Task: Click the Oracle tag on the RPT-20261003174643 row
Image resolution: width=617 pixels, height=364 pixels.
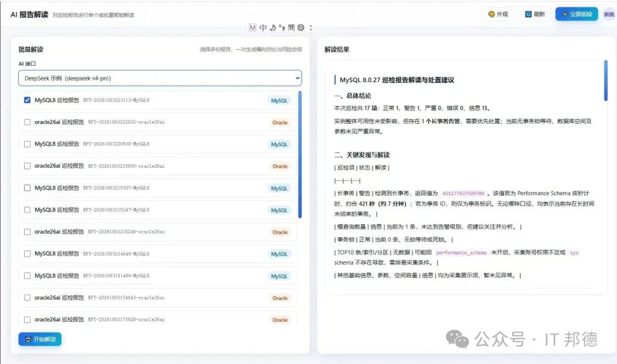Action: [x=280, y=298]
